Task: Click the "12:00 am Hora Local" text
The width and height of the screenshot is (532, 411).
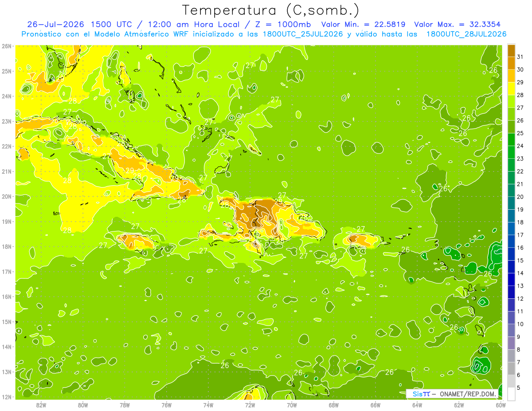Action: coord(194,24)
